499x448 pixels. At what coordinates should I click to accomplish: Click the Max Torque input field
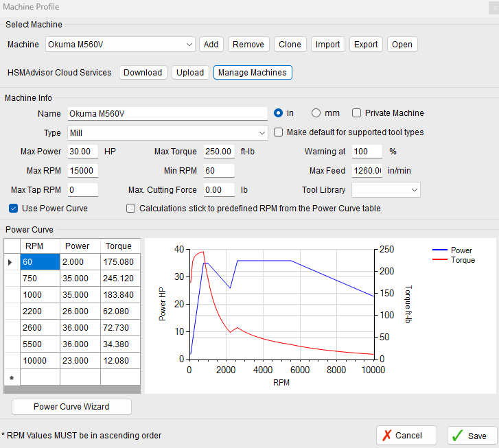point(219,152)
